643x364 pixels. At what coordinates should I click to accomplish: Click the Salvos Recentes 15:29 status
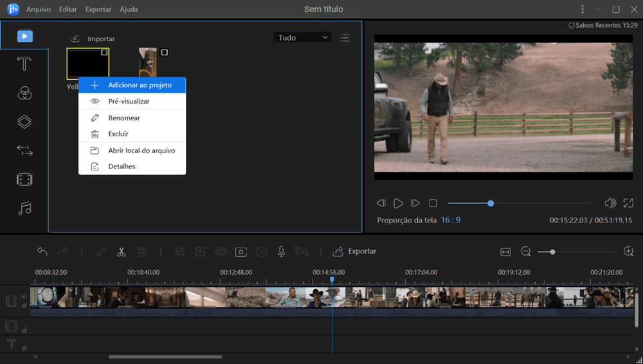coord(603,26)
